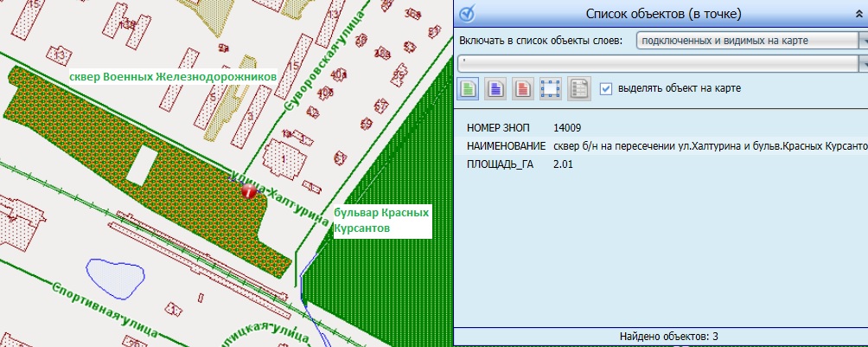Click the red document icon in toolbar
Image resolution: width=868 pixels, height=347 pixels.
pos(522,88)
